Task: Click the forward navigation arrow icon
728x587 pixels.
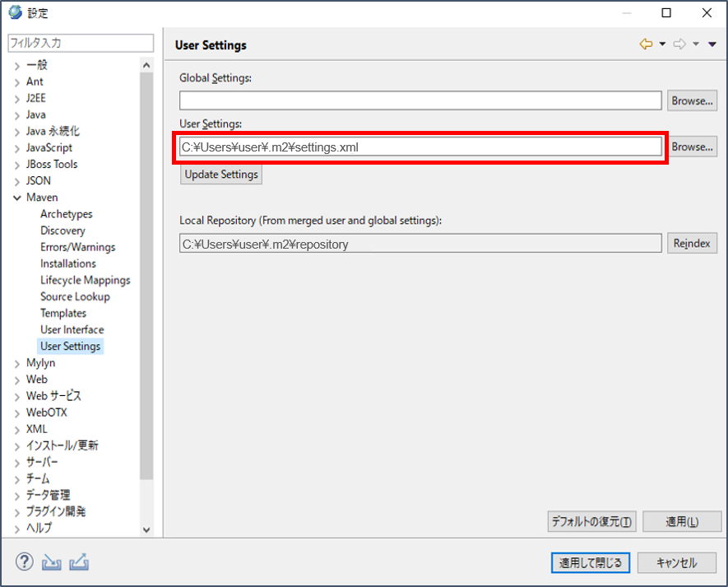Action: (x=679, y=44)
